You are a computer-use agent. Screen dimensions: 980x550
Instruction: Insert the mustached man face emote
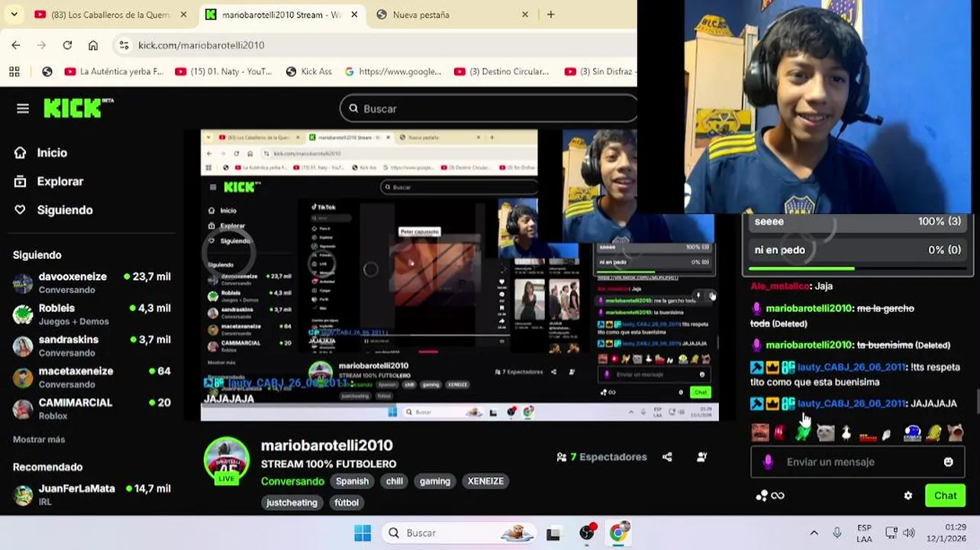[x=759, y=433]
